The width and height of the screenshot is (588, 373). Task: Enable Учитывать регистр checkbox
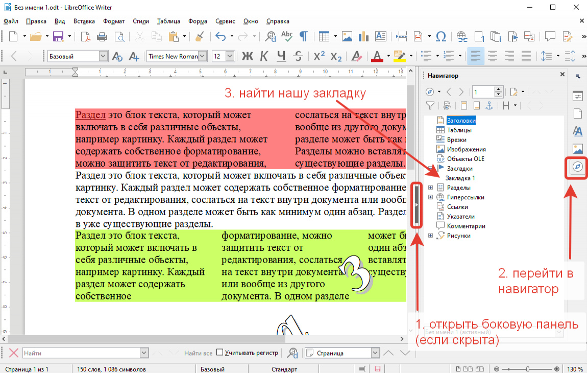220,352
